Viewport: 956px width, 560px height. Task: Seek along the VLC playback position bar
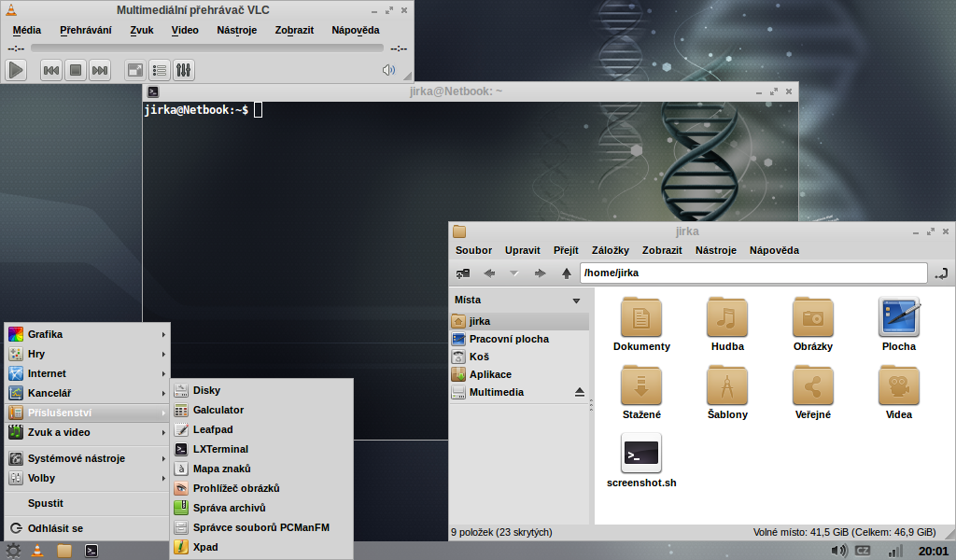coord(207,49)
